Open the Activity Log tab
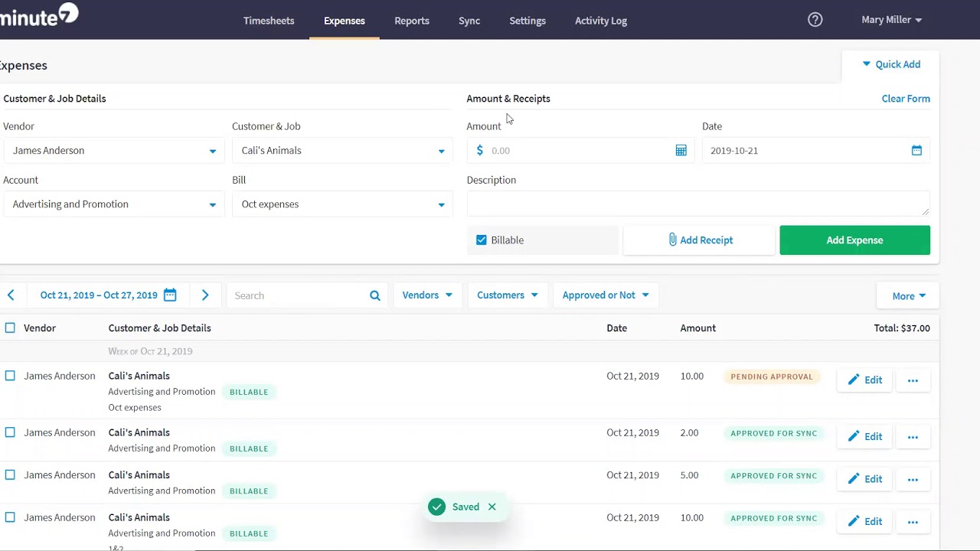 [601, 21]
